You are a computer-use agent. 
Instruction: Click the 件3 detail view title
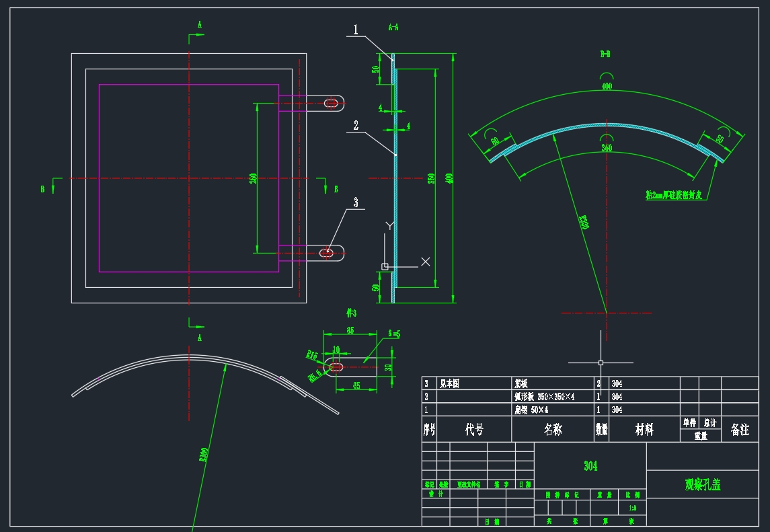(x=351, y=313)
